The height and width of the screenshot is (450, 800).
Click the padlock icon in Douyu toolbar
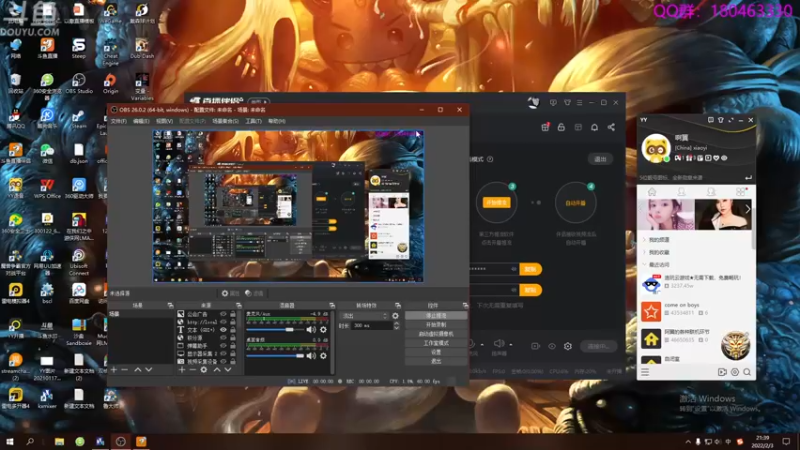[x=561, y=127]
